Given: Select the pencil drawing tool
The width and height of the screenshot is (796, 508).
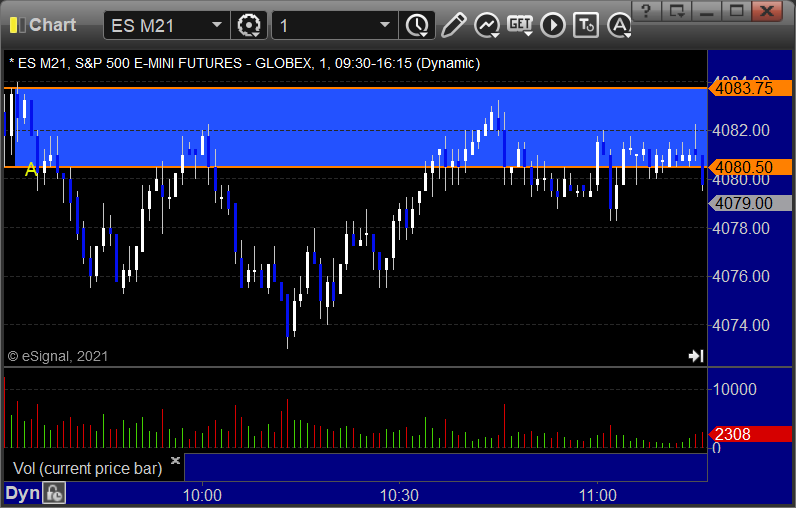Looking at the screenshot, I should 453,25.
